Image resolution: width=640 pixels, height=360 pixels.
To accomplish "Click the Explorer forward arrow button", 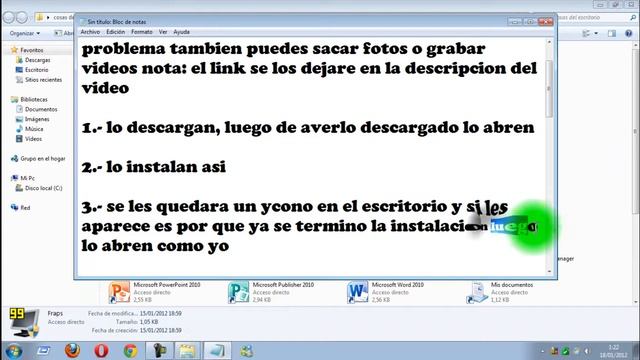I will point(22,18).
